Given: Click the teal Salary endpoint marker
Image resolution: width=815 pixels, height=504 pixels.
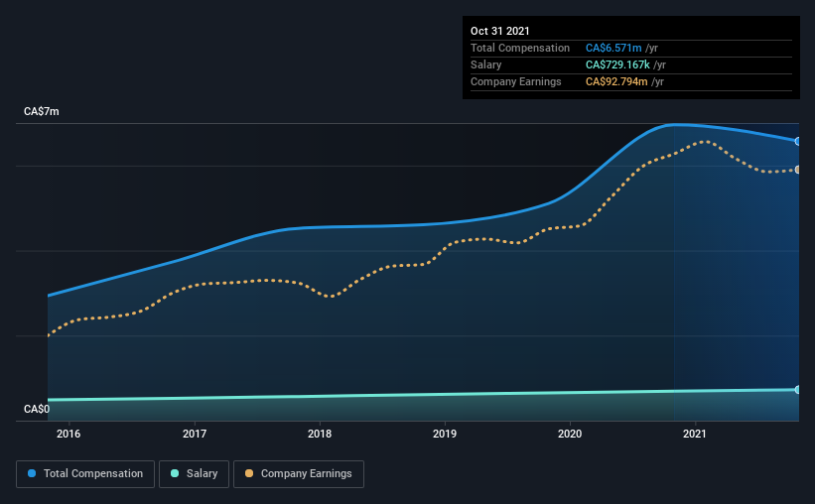Looking at the screenshot, I should pos(797,390).
